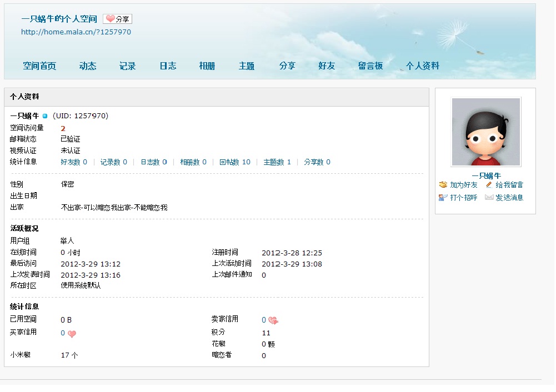Open the 主题数 1 link
556x392 pixels.
click(277, 162)
